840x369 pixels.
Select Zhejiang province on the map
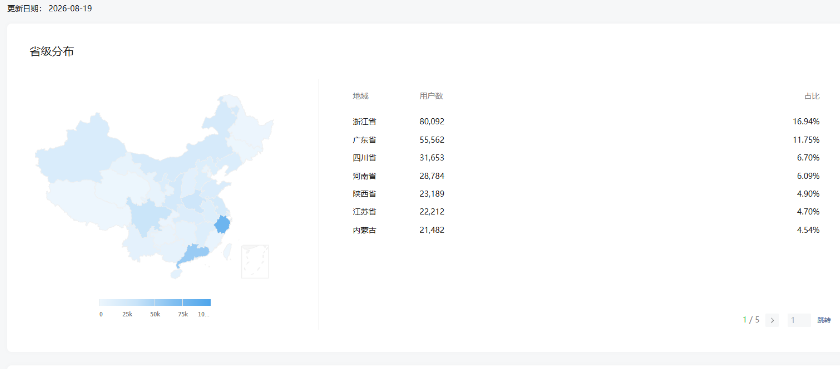coord(221,224)
